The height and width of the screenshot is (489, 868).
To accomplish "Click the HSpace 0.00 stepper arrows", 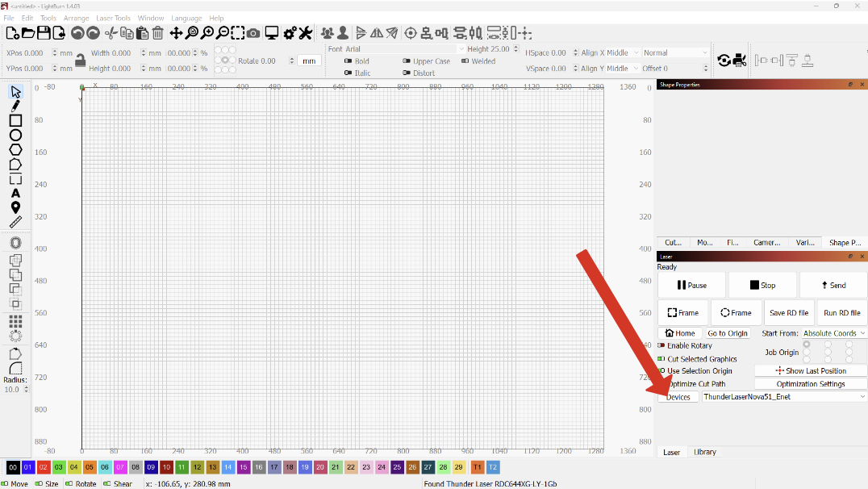I will click(x=576, y=52).
